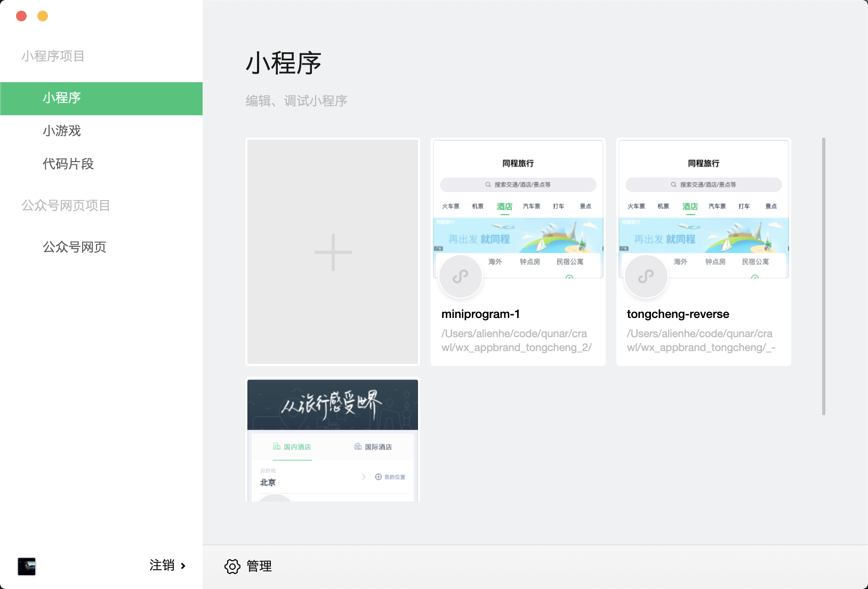Screen dimensions: 868x589
Task: Click the tongcheng-reverse project path text
Action: 701,340
